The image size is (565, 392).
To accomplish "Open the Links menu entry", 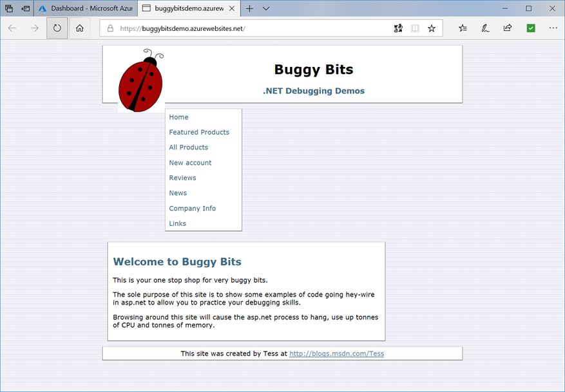I will 178,223.
